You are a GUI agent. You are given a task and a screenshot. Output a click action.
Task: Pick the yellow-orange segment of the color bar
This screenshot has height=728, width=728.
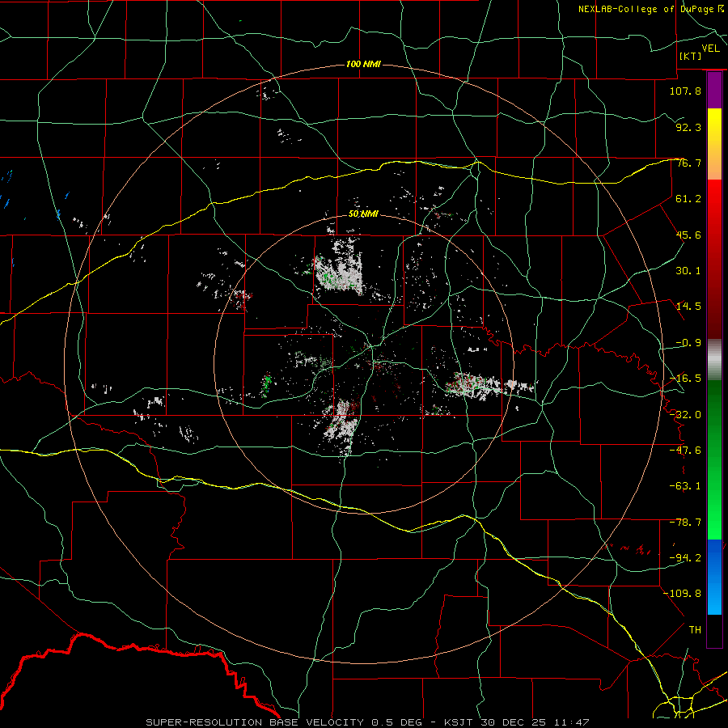[714, 144]
